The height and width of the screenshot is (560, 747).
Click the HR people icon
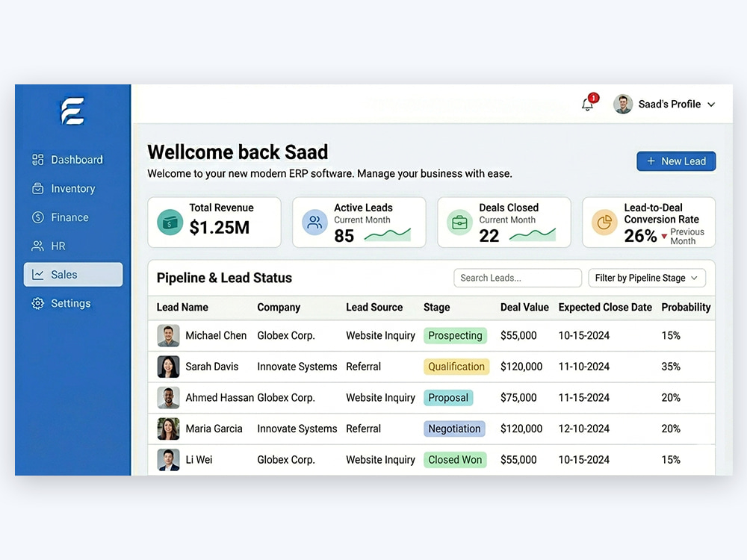[37, 246]
